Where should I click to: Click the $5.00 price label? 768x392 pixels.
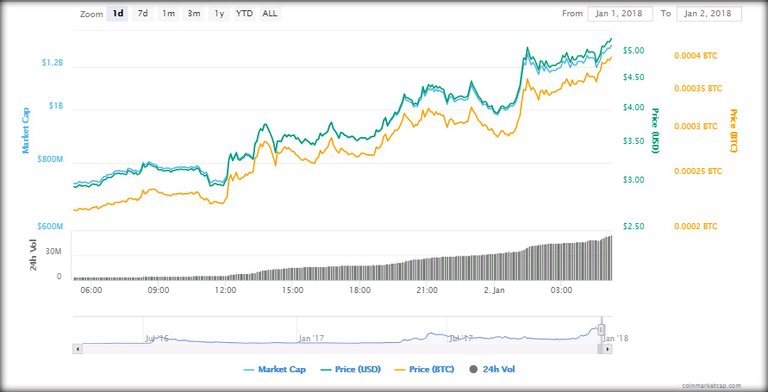[633, 50]
